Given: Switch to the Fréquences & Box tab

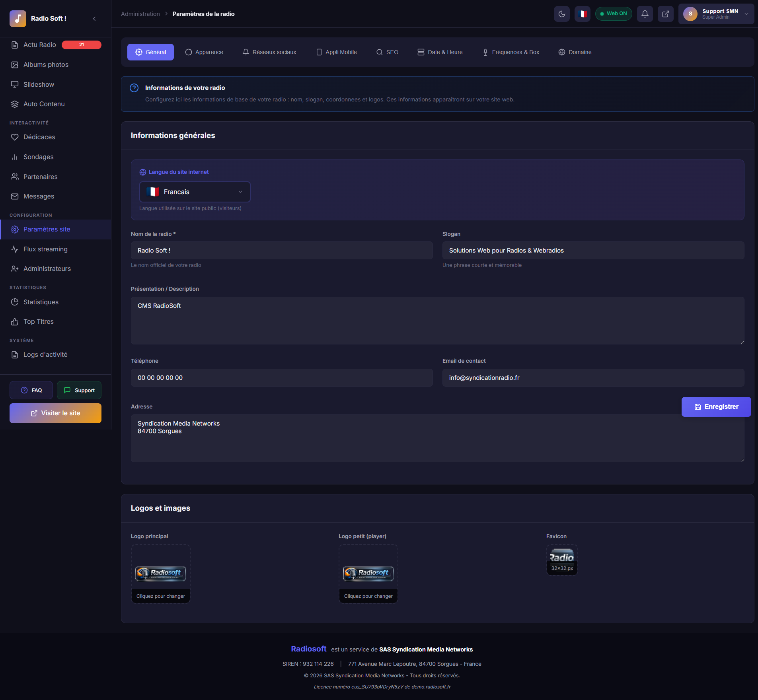Looking at the screenshot, I should coord(511,52).
